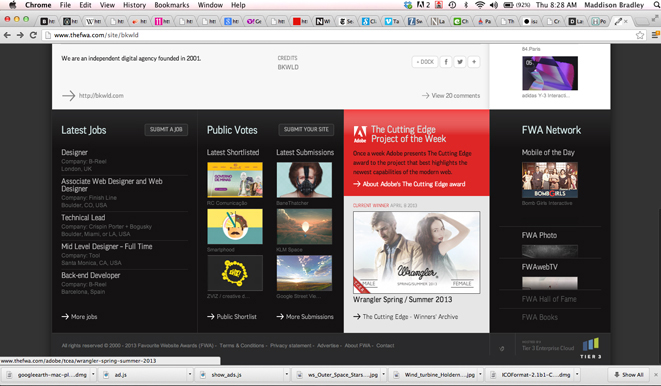The width and height of the screenshot is (661, 386).
Task: Share BKWLD site on Twitter icon
Action: [x=460, y=62]
